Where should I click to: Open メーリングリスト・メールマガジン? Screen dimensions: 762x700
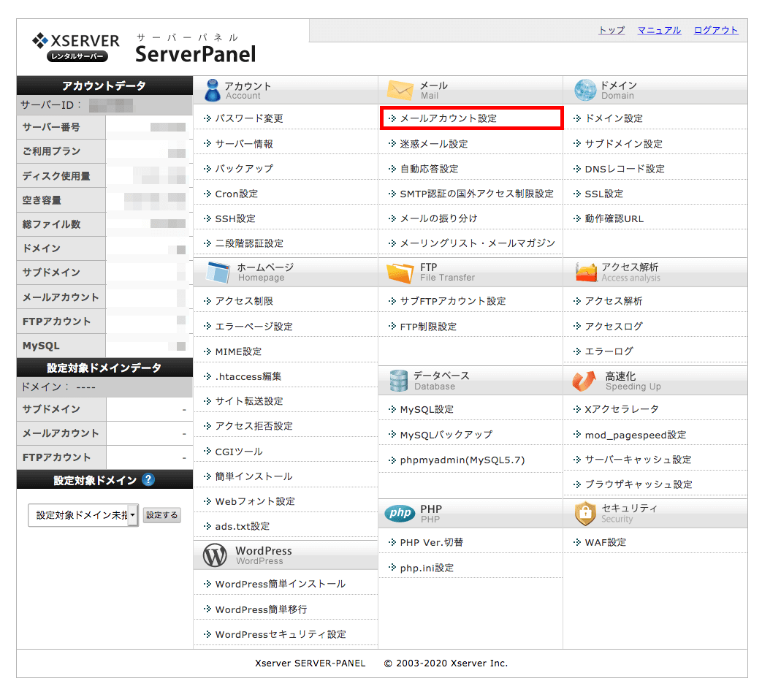[477, 243]
